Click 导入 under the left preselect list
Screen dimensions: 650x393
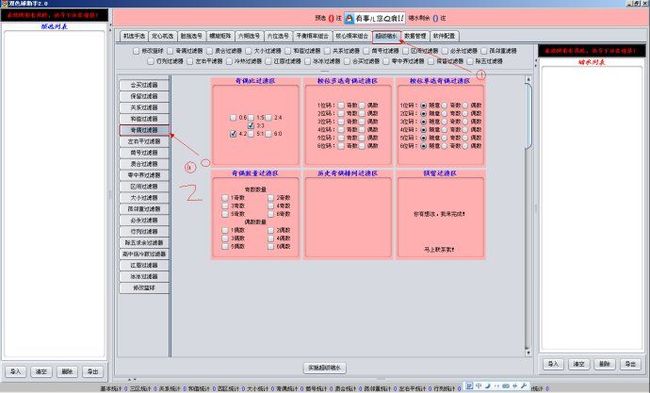click(x=16, y=372)
